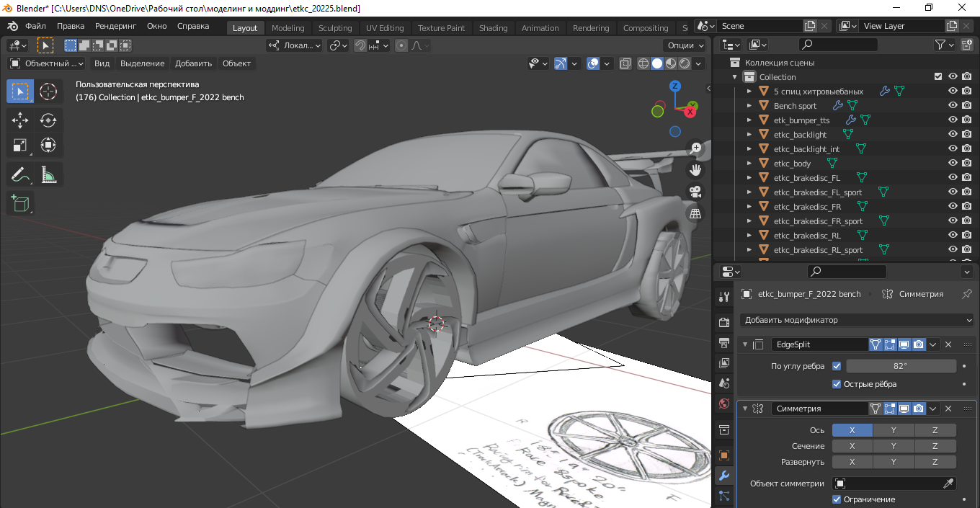Select the Rotate tool
The height and width of the screenshot is (508, 980).
(x=48, y=120)
